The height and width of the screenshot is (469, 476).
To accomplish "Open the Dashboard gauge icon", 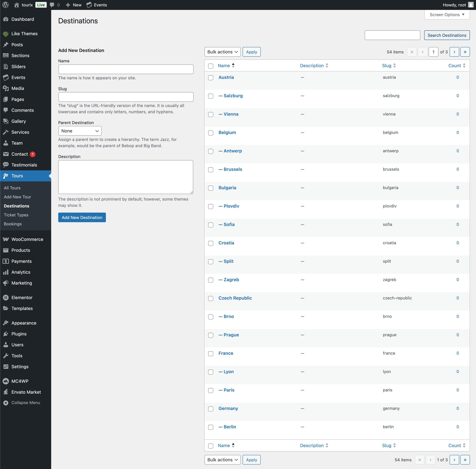I will click(6, 19).
